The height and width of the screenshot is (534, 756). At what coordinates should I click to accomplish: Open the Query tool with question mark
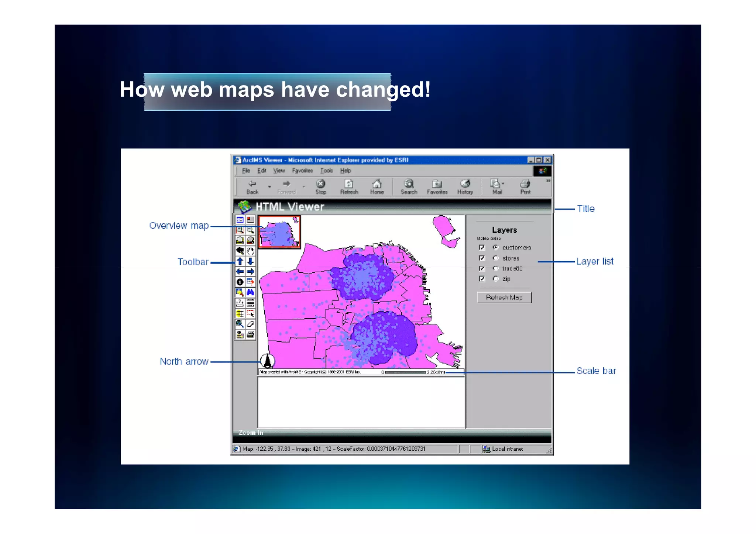pos(250,282)
